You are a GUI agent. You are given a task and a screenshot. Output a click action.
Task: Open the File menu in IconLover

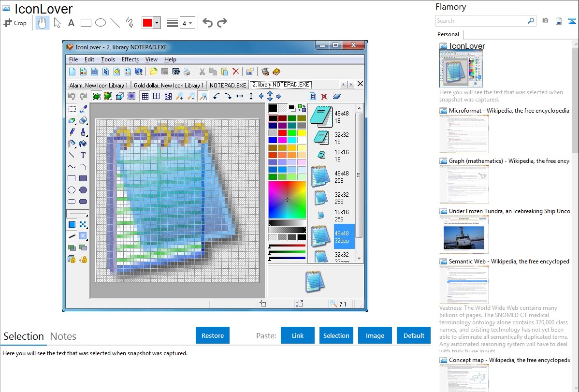73,59
